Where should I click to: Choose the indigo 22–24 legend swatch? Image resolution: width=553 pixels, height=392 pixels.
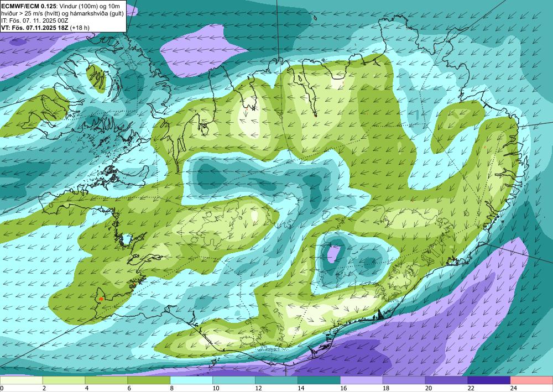point(489,380)
